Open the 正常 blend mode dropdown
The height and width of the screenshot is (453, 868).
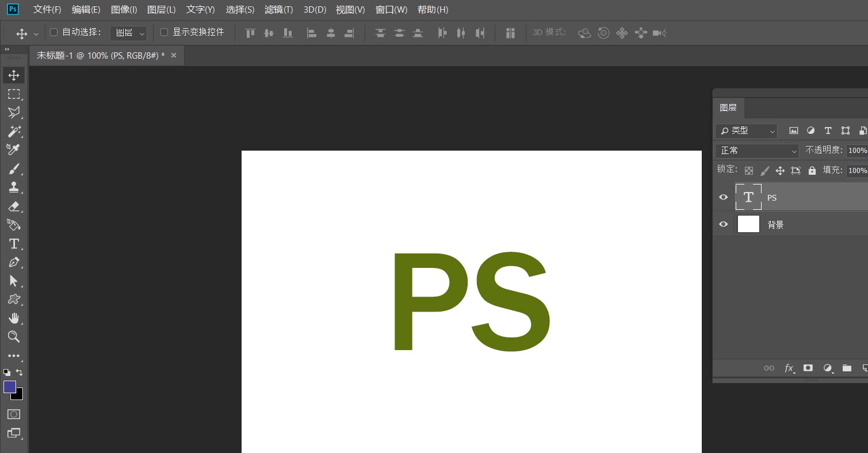[757, 151]
